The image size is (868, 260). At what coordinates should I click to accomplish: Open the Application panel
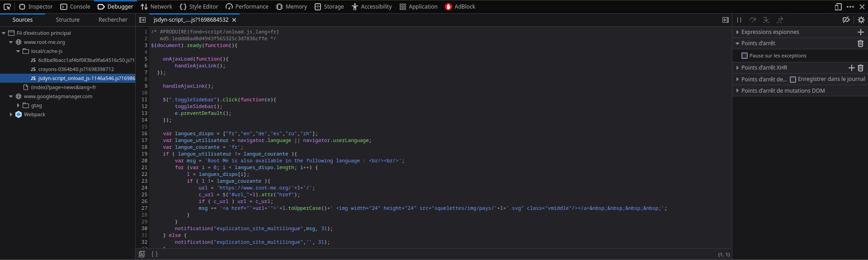(x=419, y=7)
